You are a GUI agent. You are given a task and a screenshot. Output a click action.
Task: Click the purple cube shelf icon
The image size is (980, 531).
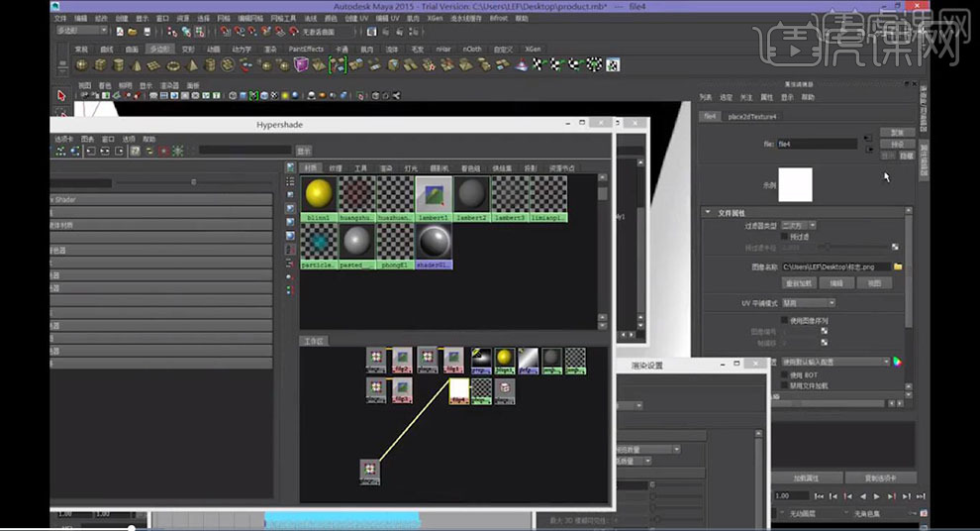point(301,65)
